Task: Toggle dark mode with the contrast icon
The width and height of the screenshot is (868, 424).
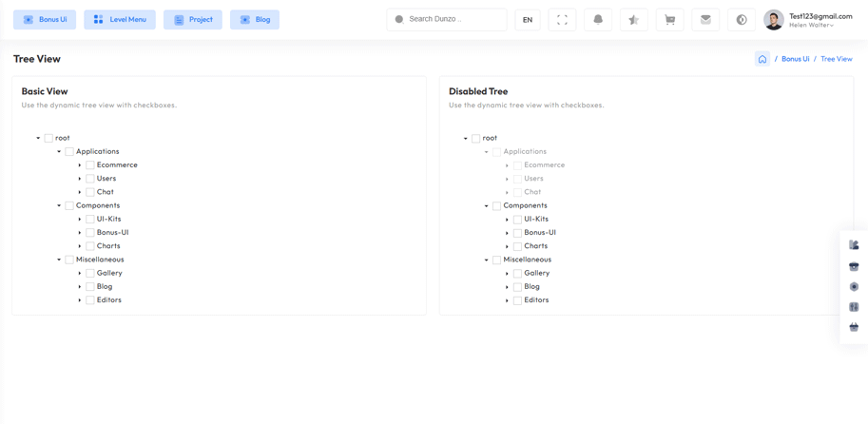Action: click(742, 19)
